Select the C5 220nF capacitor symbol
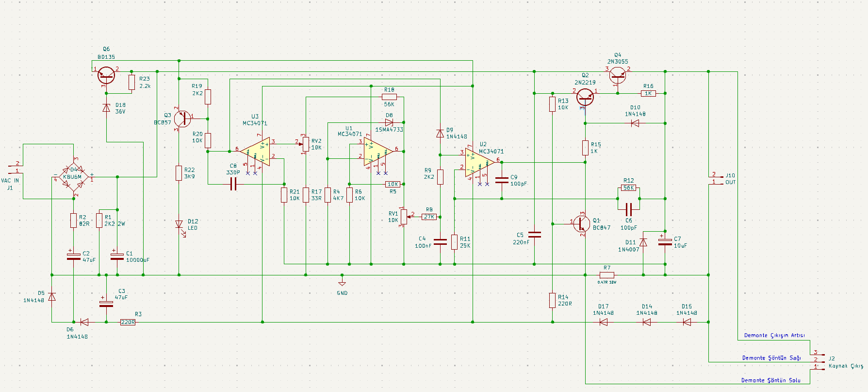 (x=534, y=235)
